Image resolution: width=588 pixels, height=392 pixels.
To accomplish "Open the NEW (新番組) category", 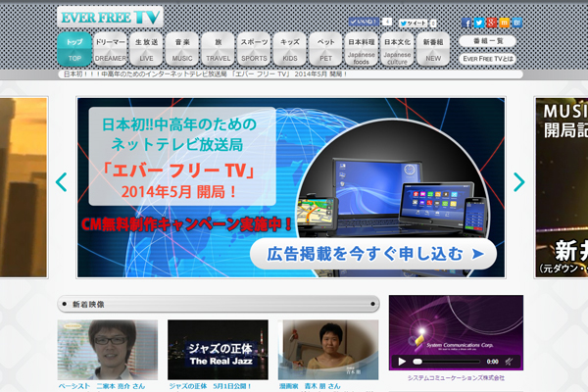I will (433, 49).
